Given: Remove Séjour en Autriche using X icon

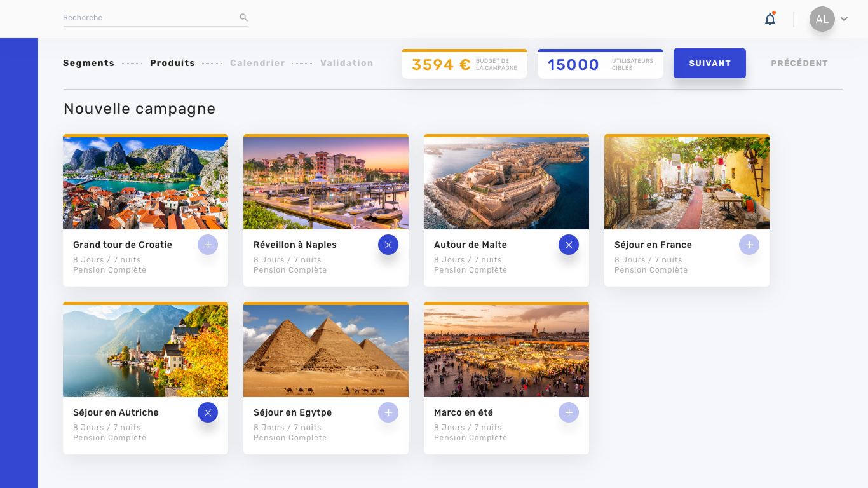Looking at the screenshot, I should coord(208,412).
